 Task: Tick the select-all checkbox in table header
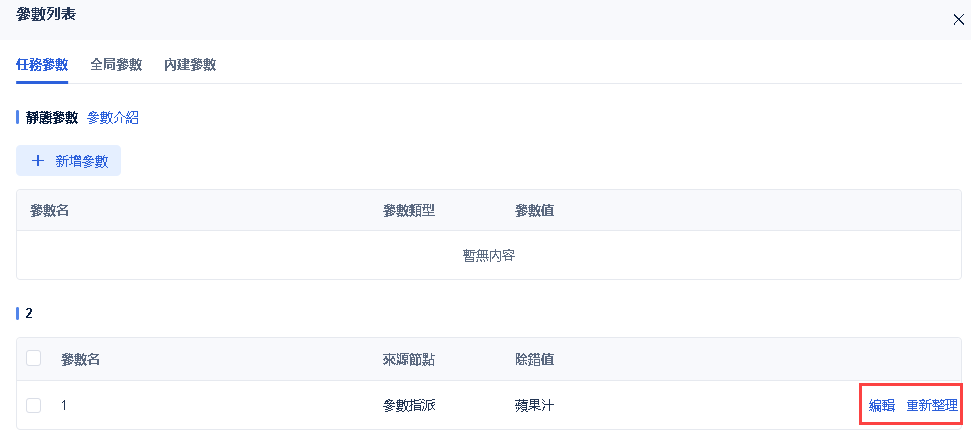click(33, 358)
